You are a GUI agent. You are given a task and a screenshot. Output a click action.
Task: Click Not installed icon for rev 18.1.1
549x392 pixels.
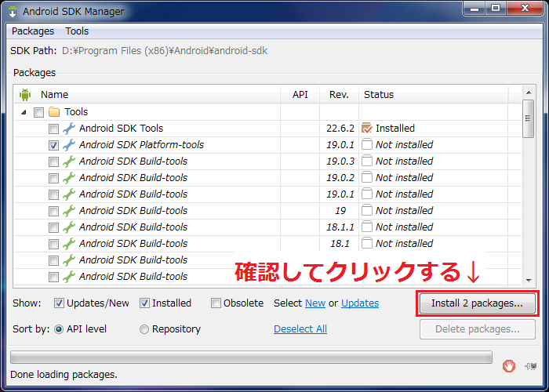point(366,227)
